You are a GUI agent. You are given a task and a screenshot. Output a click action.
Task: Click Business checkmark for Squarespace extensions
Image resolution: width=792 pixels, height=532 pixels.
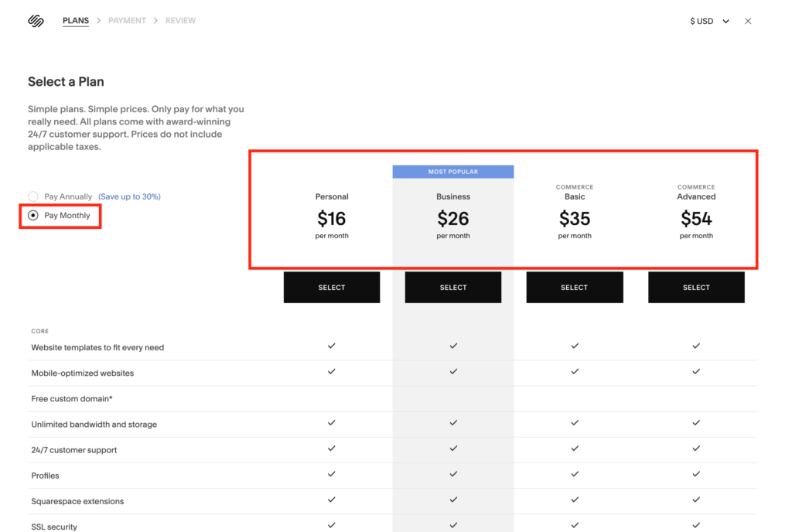point(453,500)
